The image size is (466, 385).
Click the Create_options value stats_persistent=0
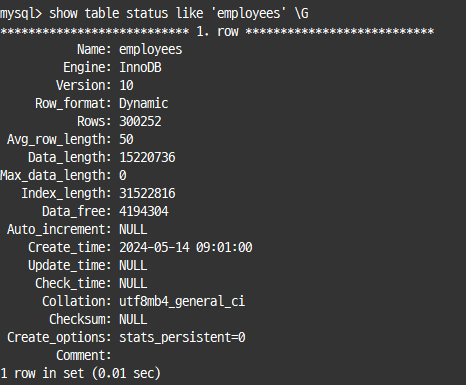(182, 338)
